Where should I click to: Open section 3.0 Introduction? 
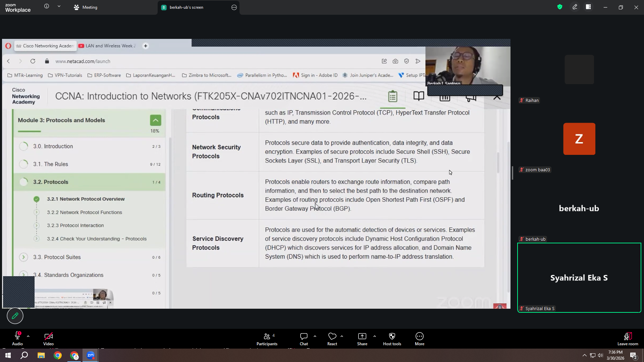[x=89, y=146]
